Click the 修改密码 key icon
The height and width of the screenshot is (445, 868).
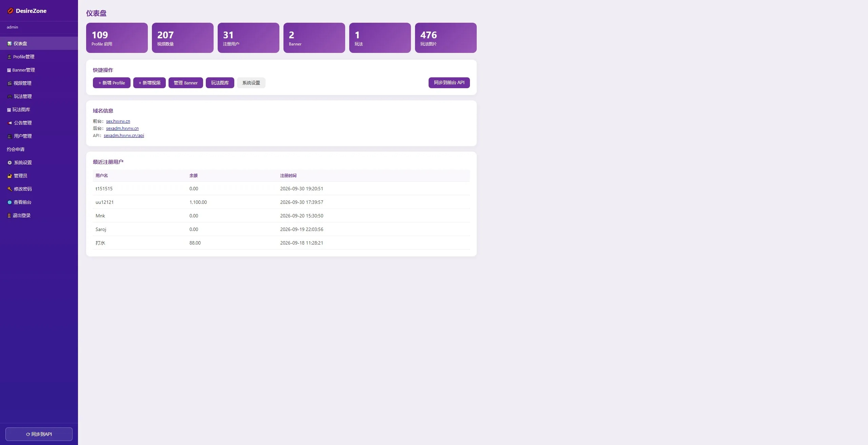(x=9, y=189)
